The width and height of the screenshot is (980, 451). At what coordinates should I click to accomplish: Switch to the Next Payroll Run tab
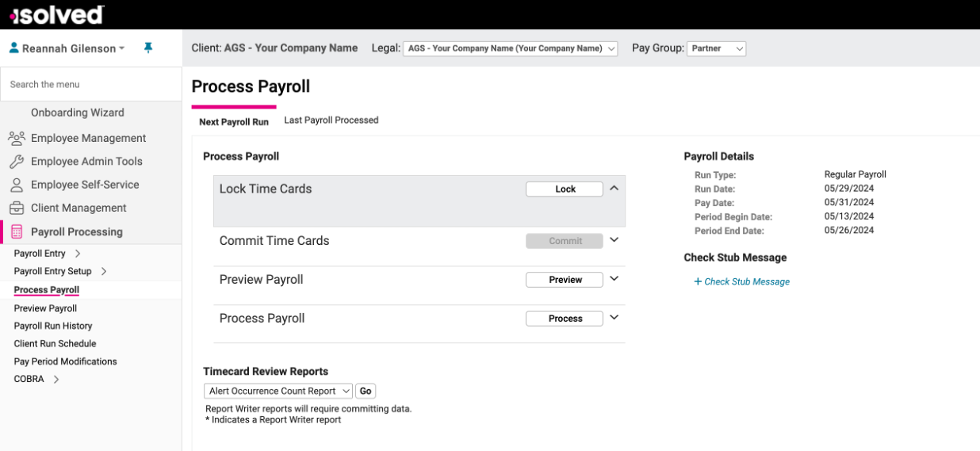click(234, 121)
